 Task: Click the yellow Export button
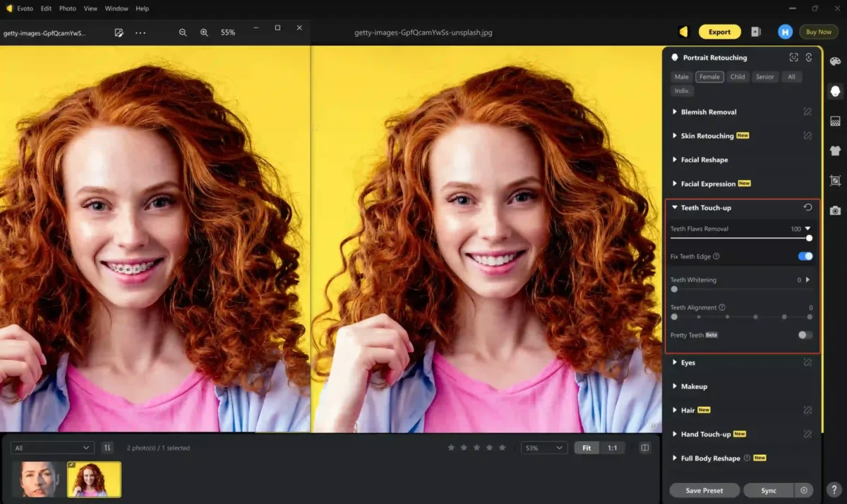pos(719,32)
